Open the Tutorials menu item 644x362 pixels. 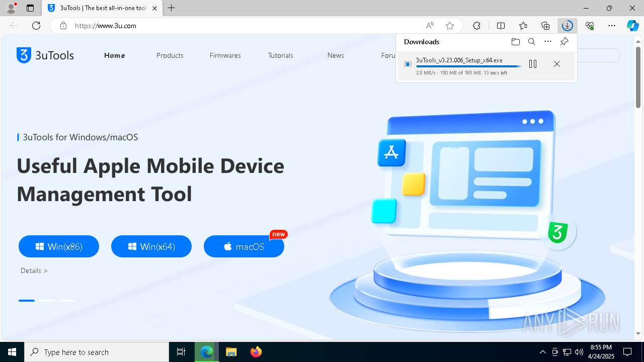pos(281,55)
